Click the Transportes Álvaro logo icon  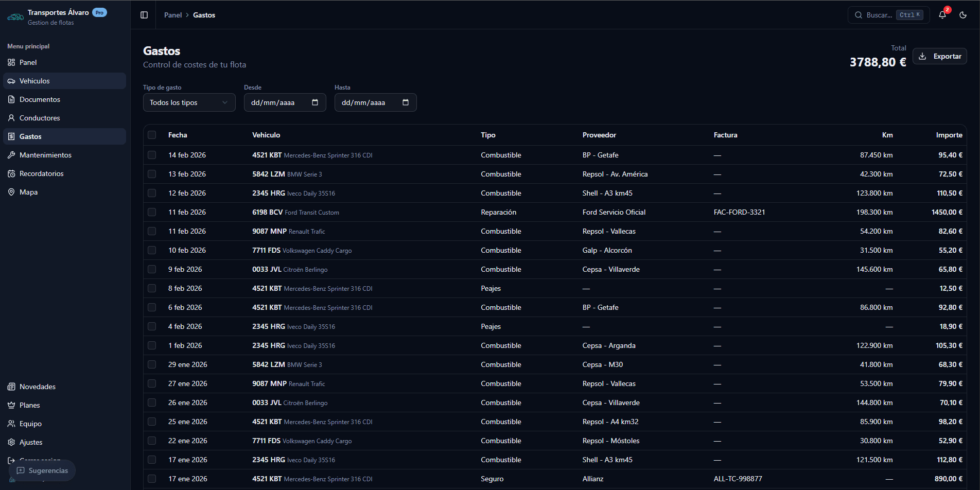15,17
